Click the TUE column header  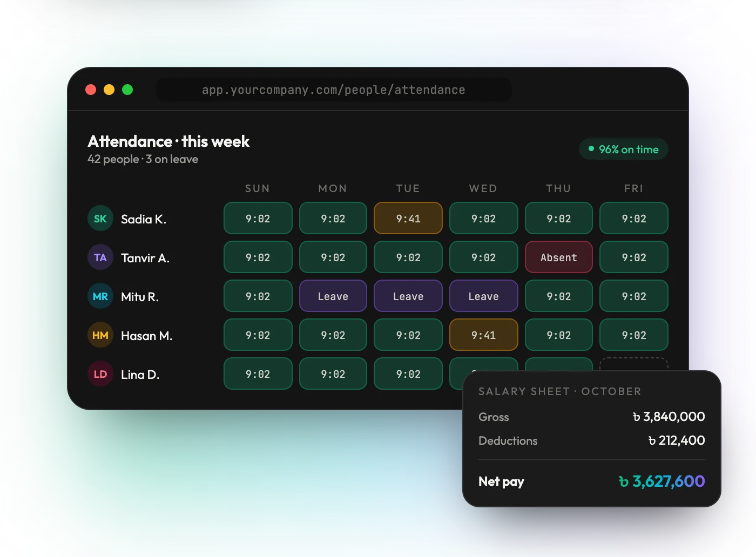coord(408,188)
